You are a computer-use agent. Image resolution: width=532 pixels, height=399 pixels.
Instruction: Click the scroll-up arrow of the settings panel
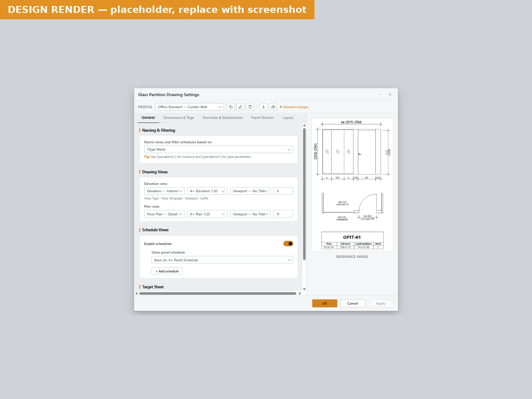pos(304,125)
